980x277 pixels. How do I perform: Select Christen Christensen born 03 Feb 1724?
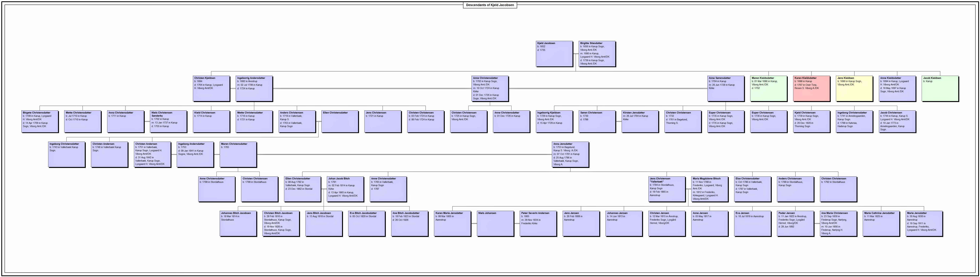click(425, 121)
